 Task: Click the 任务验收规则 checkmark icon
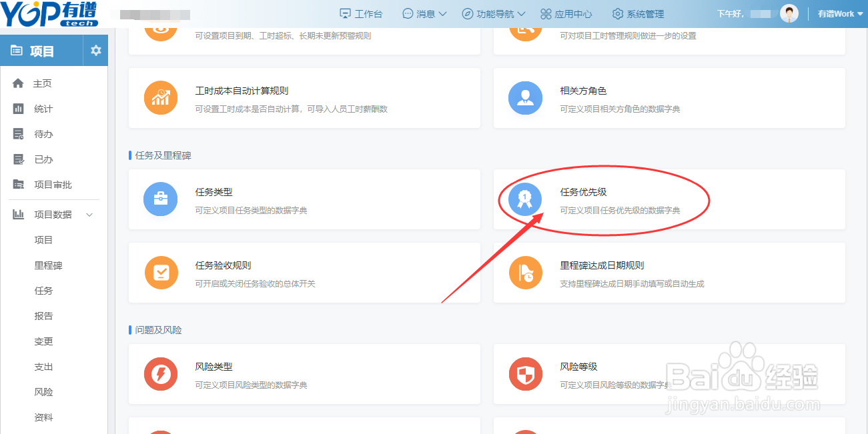click(161, 273)
